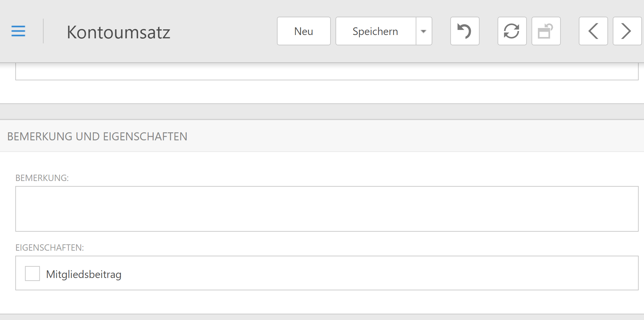Click the BEMERKUNG: field label

(x=42, y=178)
